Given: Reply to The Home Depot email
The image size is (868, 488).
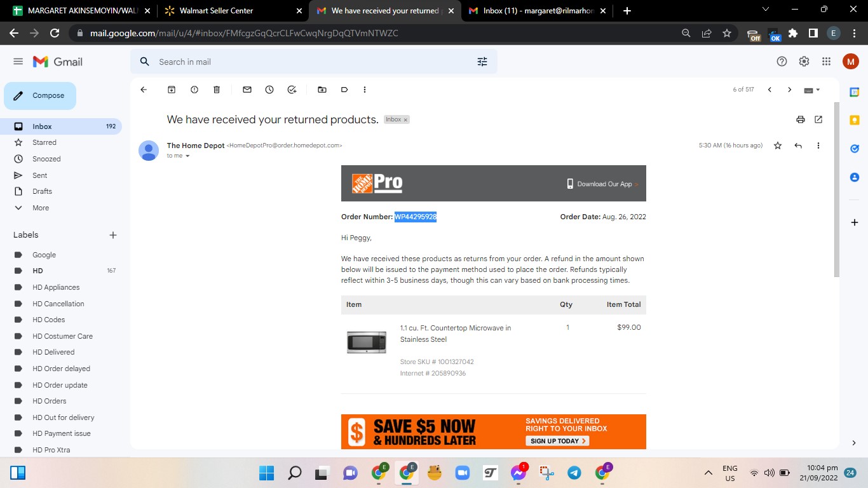Looking at the screenshot, I should [x=798, y=146].
